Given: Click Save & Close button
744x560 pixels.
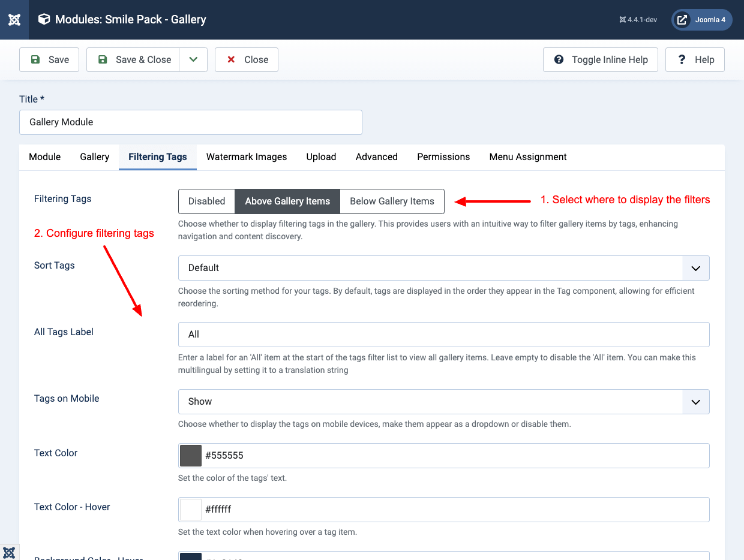Looking at the screenshot, I should [133, 59].
